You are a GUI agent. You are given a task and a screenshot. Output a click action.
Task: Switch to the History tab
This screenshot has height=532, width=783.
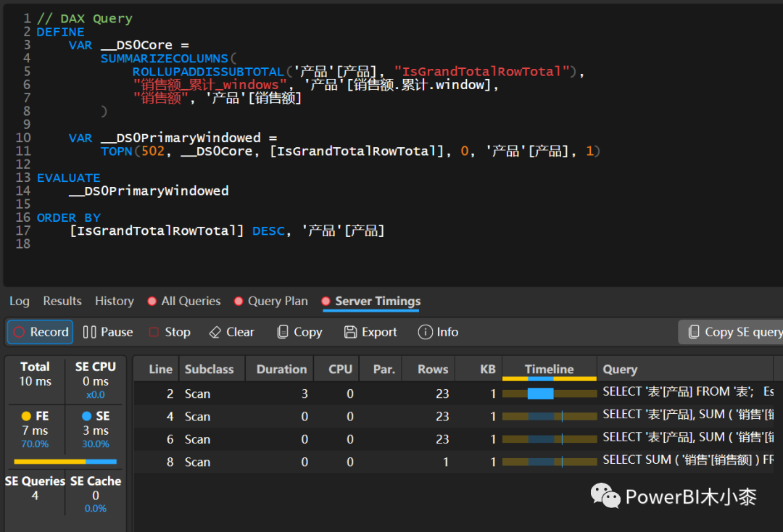tap(115, 302)
